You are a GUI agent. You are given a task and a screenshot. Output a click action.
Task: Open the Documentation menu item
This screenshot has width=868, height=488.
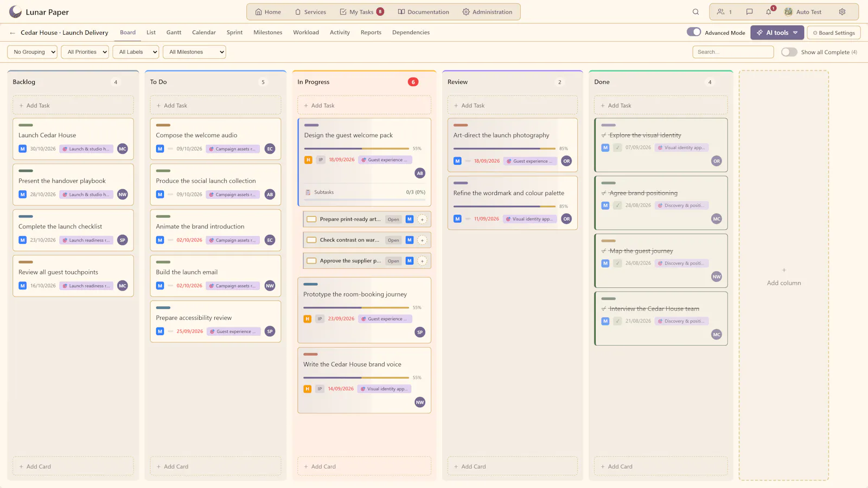tap(424, 12)
